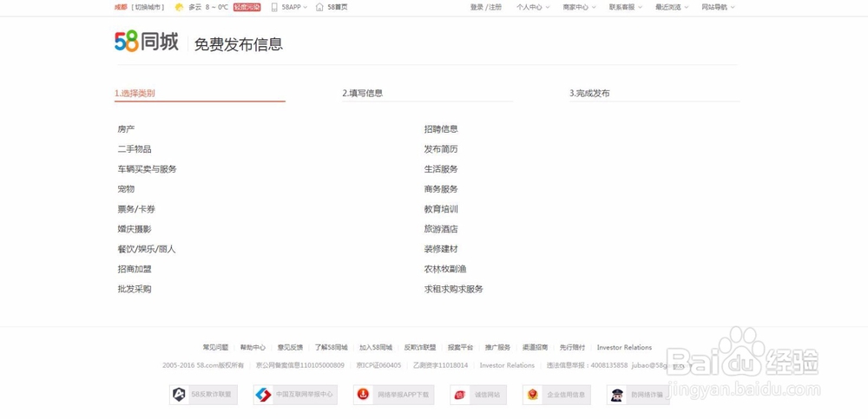This screenshot has width=868, height=419.
Task: Choose the 房产 category
Action: coord(126,129)
